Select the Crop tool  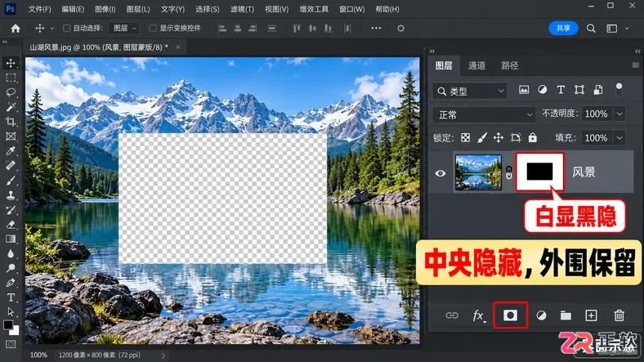pyautogui.click(x=11, y=122)
